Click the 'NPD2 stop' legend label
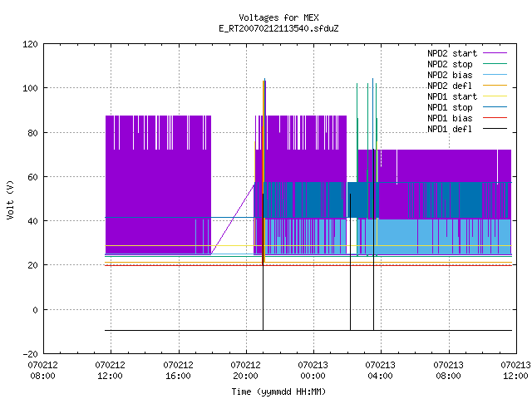 tap(450, 64)
